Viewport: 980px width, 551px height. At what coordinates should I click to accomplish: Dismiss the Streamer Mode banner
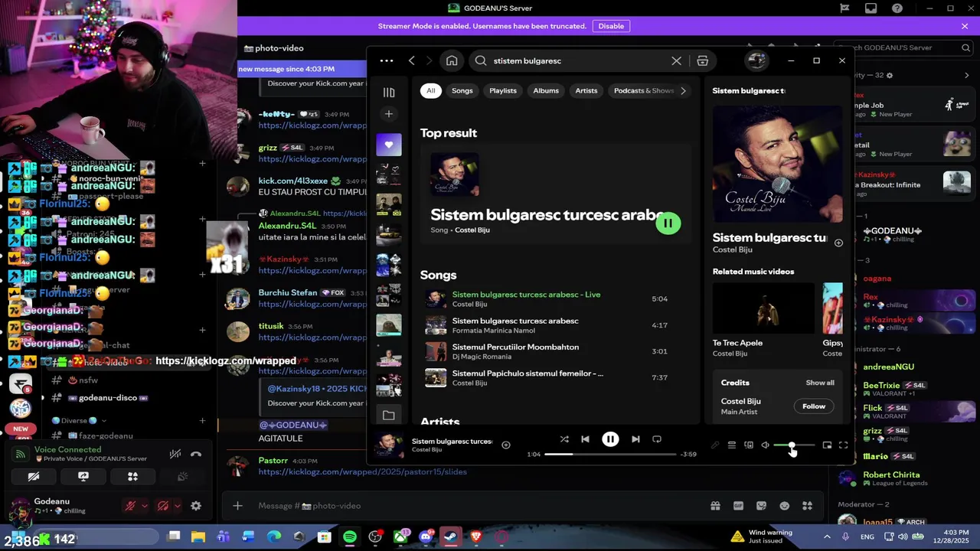965,26
